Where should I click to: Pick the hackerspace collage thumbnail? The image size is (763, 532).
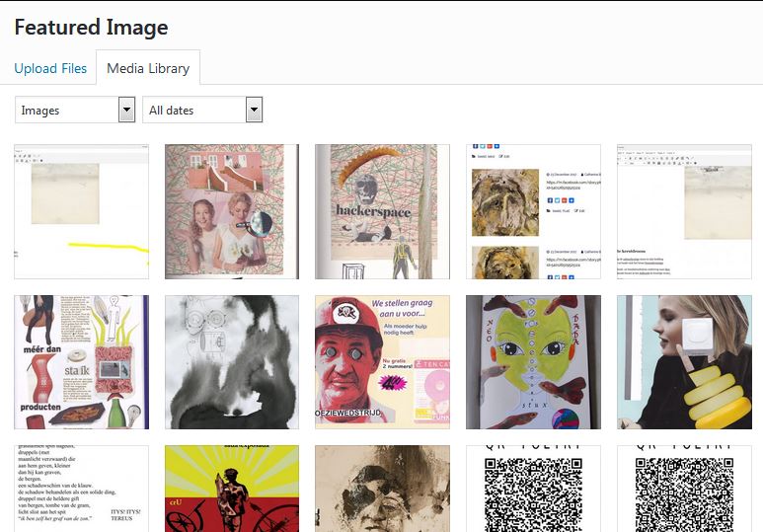tap(382, 212)
